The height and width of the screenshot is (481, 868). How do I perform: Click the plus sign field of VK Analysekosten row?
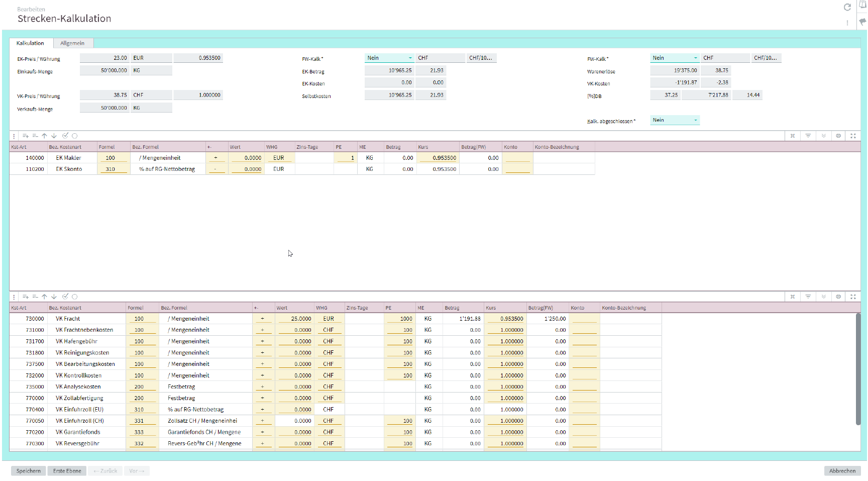pos(263,387)
